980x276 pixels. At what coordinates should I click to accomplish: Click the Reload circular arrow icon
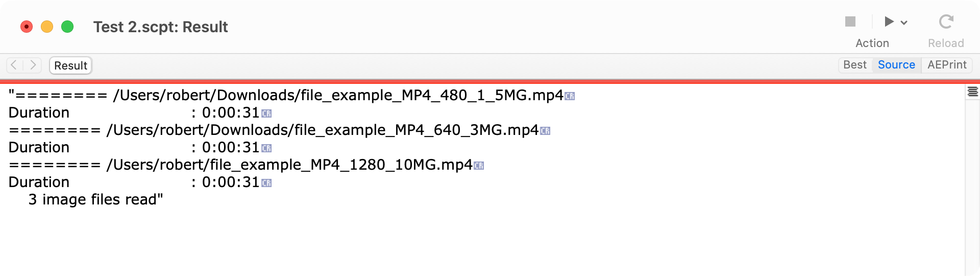pos(946,21)
